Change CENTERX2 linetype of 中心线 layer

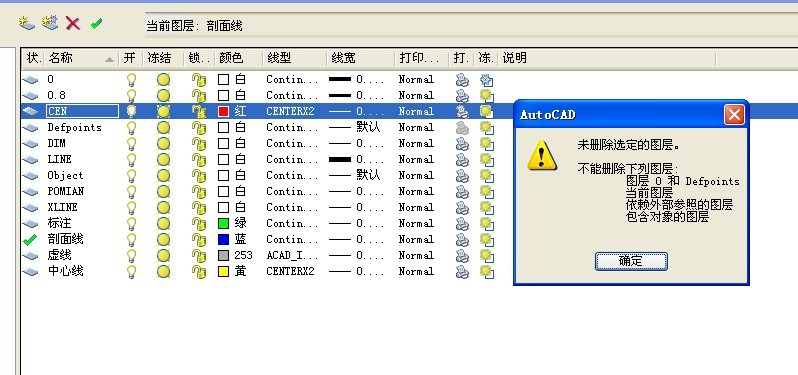point(291,272)
